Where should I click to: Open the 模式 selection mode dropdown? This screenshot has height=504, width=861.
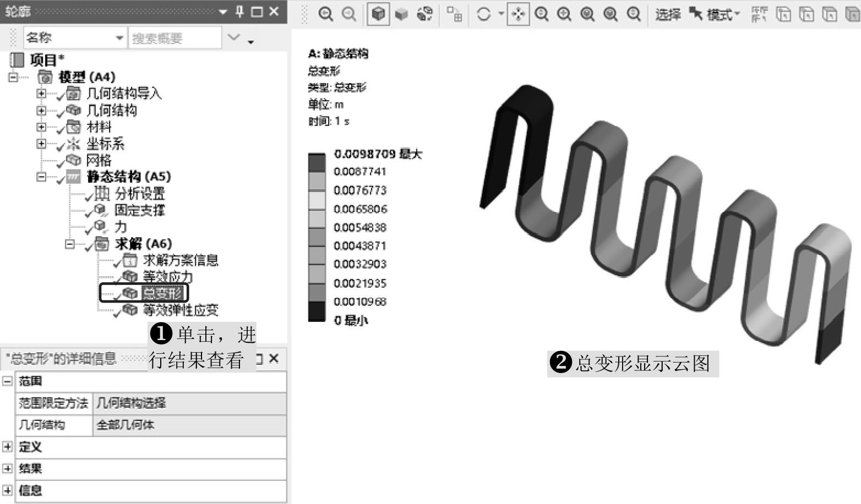tap(715, 15)
